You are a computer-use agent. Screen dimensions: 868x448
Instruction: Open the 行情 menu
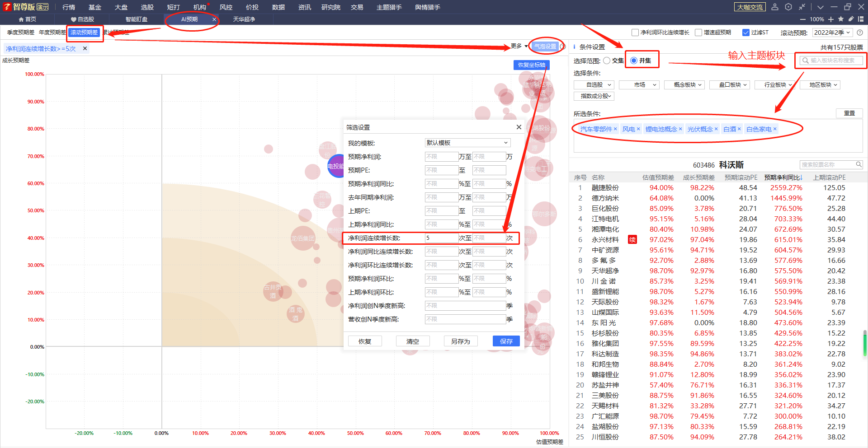(69, 7)
